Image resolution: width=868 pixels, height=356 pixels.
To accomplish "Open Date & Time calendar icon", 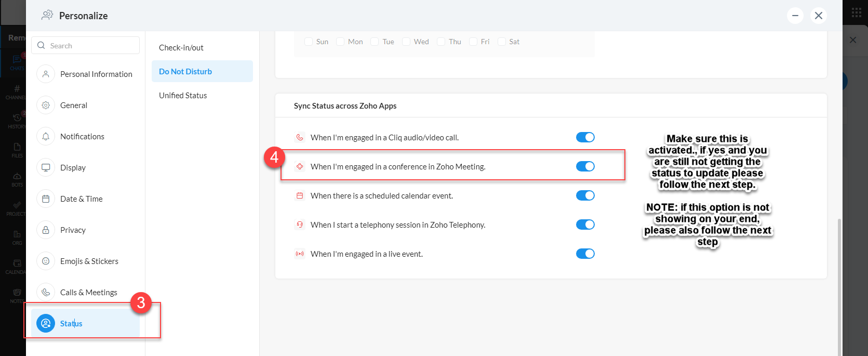I will click(46, 199).
